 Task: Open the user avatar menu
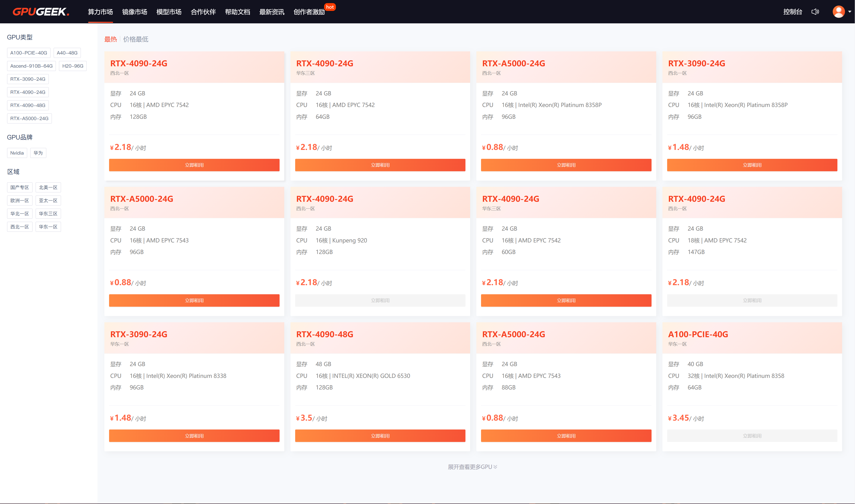pos(838,12)
